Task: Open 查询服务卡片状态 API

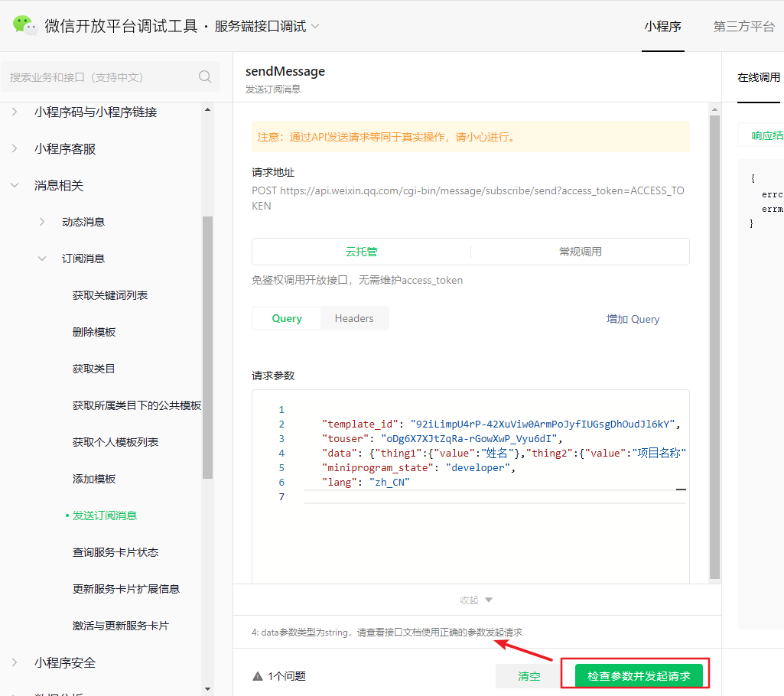Action: click(x=115, y=552)
